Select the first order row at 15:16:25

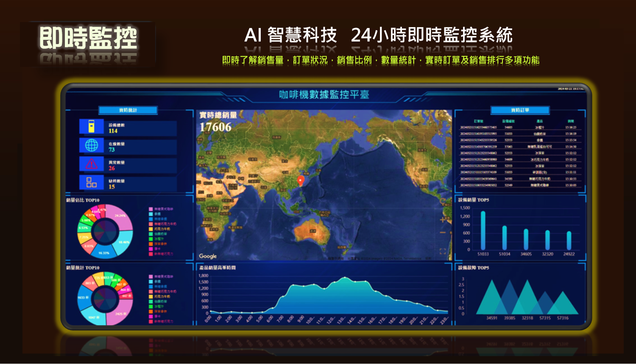point(520,127)
